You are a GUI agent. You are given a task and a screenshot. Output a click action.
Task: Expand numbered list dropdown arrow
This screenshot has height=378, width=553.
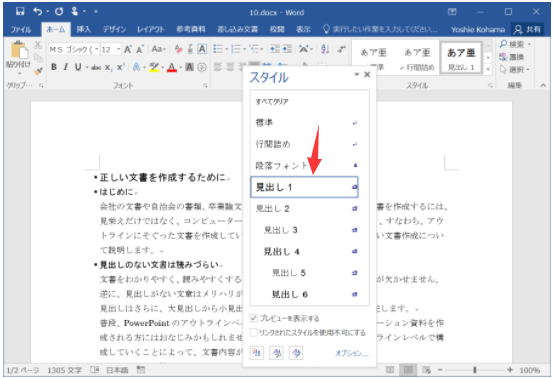tap(244, 49)
